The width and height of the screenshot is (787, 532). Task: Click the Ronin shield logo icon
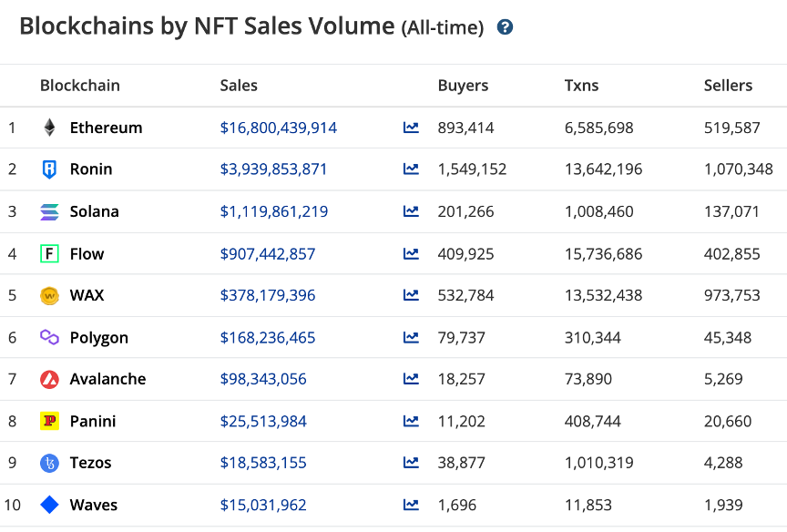tap(49, 169)
